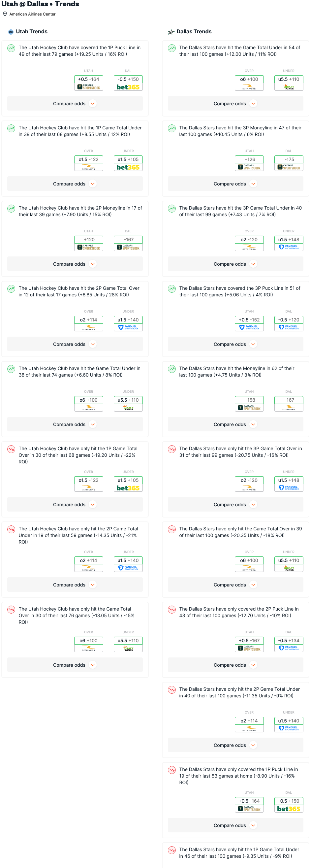Select Utah +126 Caesars odds
310x868 pixels.
[x=249, y=163]
